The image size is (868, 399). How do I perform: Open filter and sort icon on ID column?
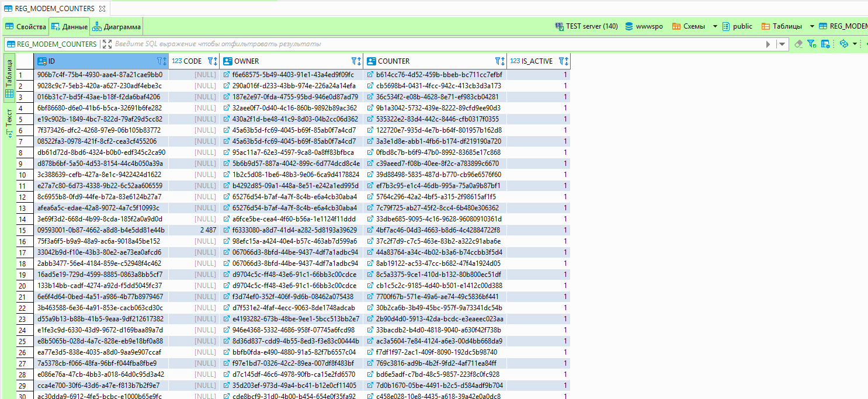point(162,61)
